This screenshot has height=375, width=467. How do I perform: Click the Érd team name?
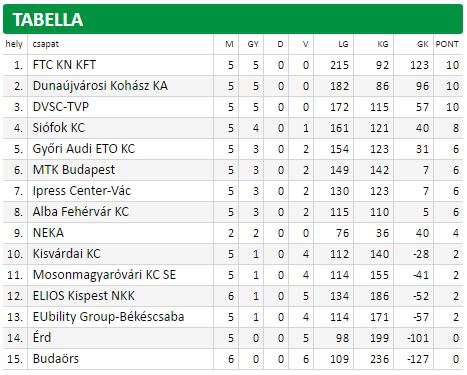(x=42, y=337)
